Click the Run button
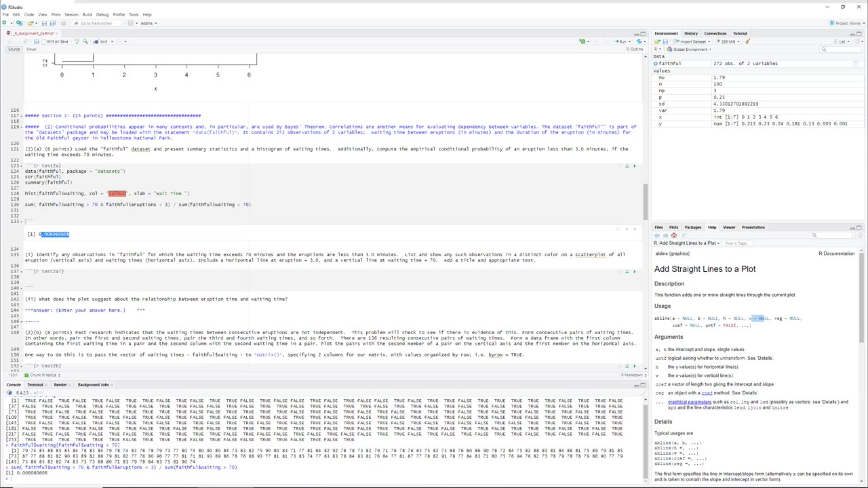The height and width of the screenshot is (488, 868). pyautogui.click(x=620, y=41)
